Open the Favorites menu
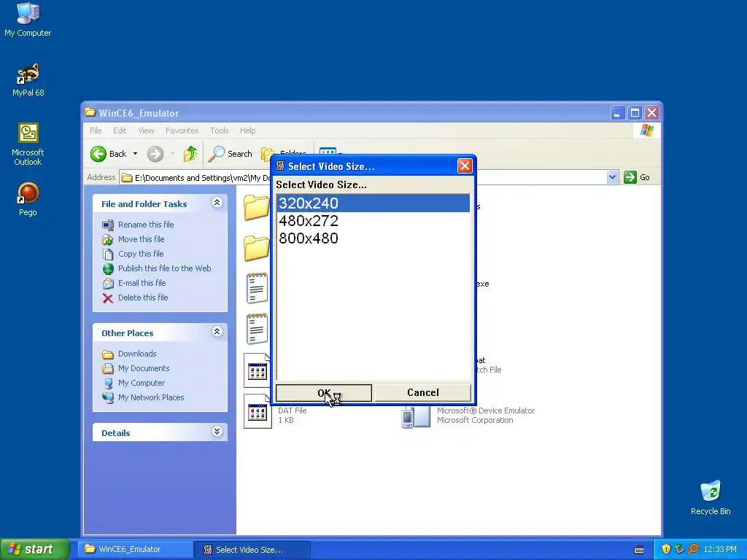 182,131
